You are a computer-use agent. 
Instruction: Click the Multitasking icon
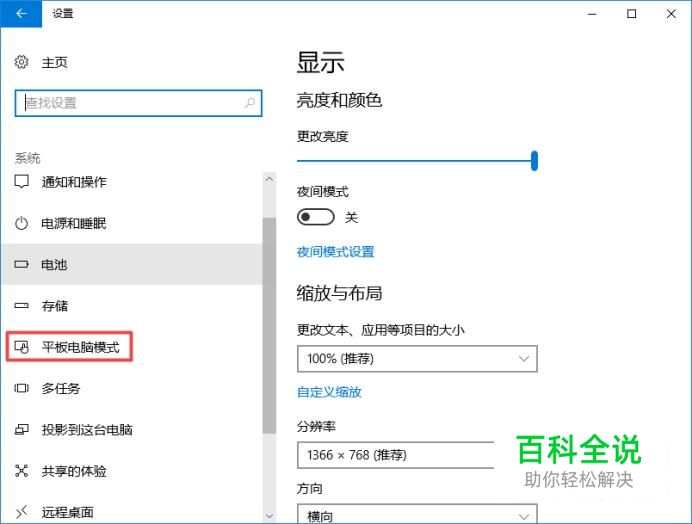coord(21,388)
